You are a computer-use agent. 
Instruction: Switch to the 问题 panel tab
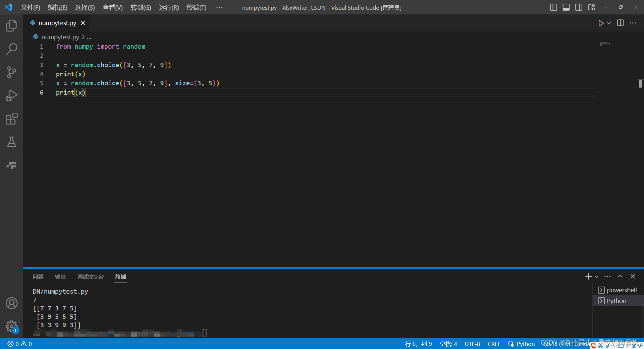click(38, 277)
